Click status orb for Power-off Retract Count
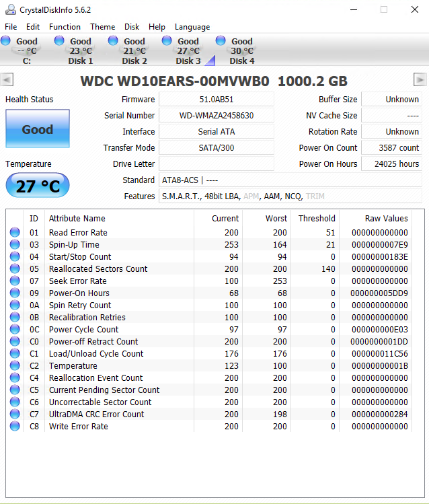Image resolution: width=429 pixels, height=504 pixels. tap(15, 341)
